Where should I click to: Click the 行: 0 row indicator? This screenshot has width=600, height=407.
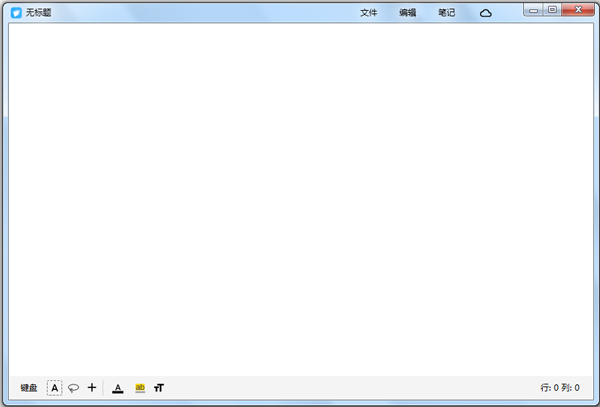tap(549, 388)
